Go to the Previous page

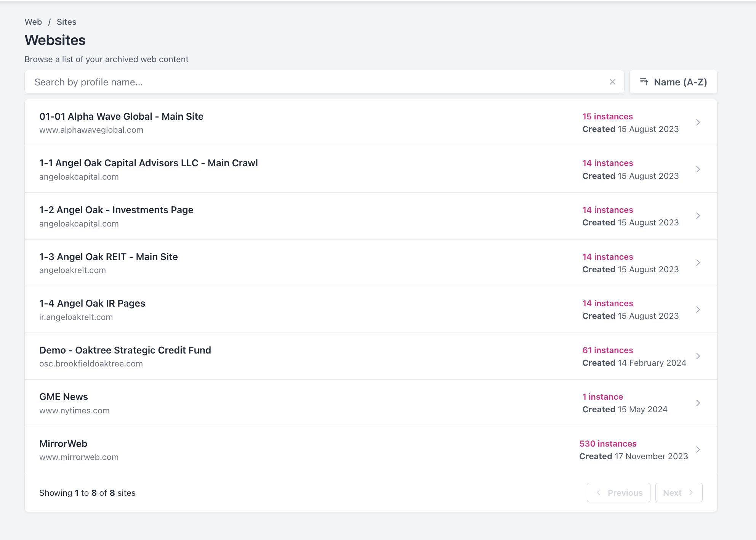pyautogui.click(x=618, y=493)
